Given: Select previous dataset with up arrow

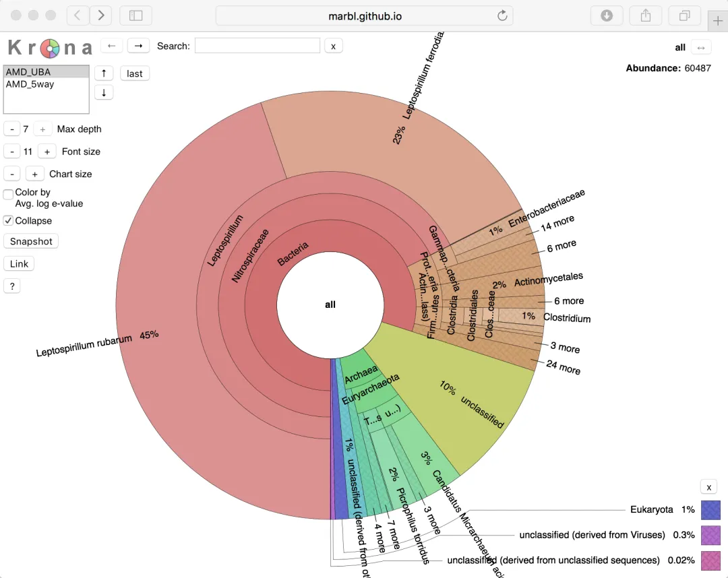Looking at the screenshot, I should tap(104, 73).
